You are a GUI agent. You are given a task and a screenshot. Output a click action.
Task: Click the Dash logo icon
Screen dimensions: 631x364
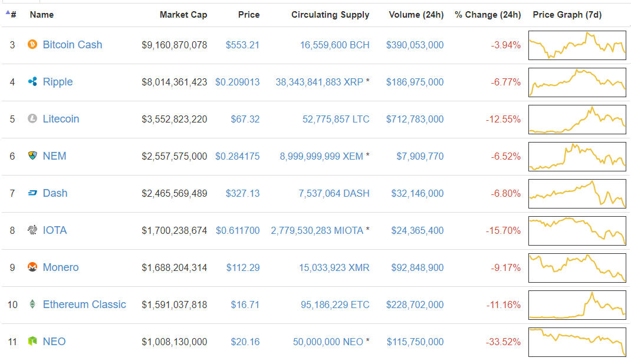point(32,193)
